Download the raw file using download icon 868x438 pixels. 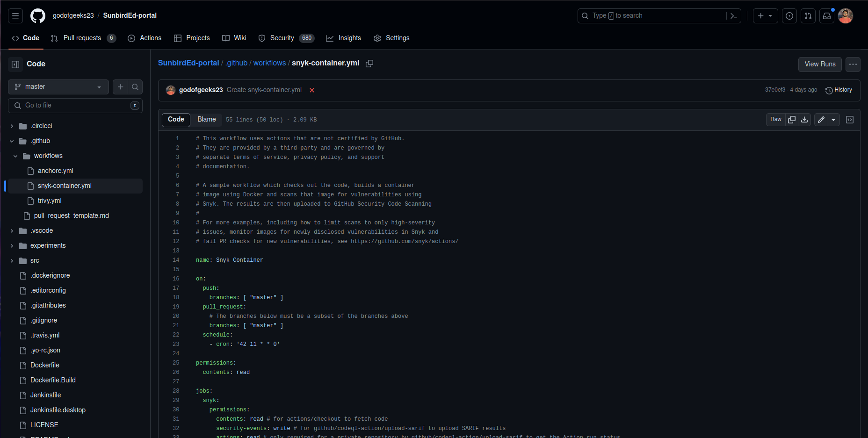(x=804, y=120)
